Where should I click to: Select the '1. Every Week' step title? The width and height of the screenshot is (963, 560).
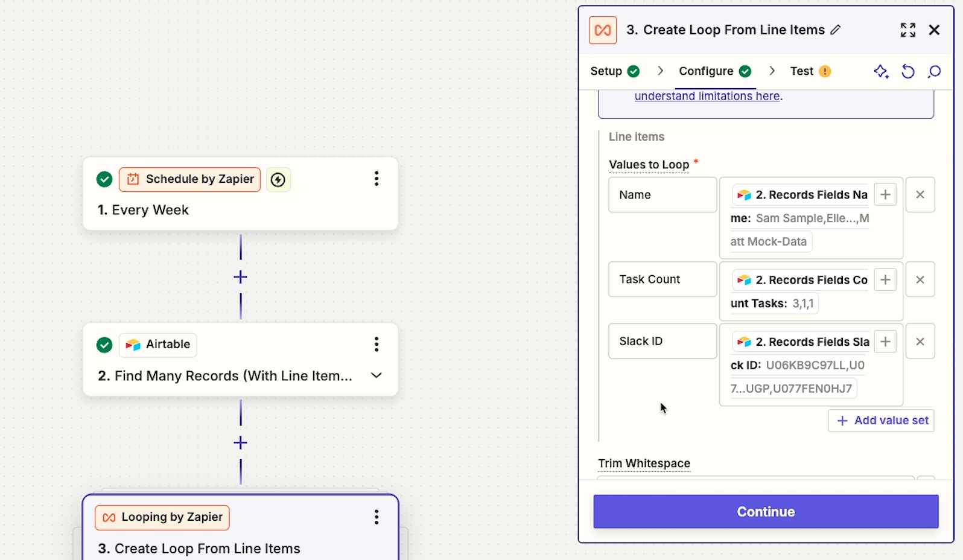143,210
